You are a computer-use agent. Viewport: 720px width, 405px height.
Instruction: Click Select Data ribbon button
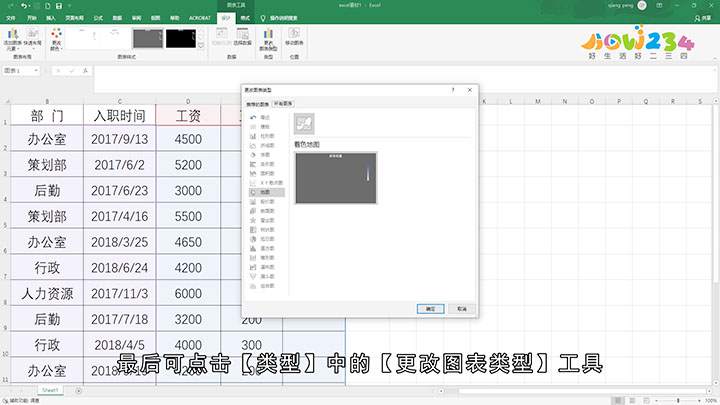coord(242,37)
